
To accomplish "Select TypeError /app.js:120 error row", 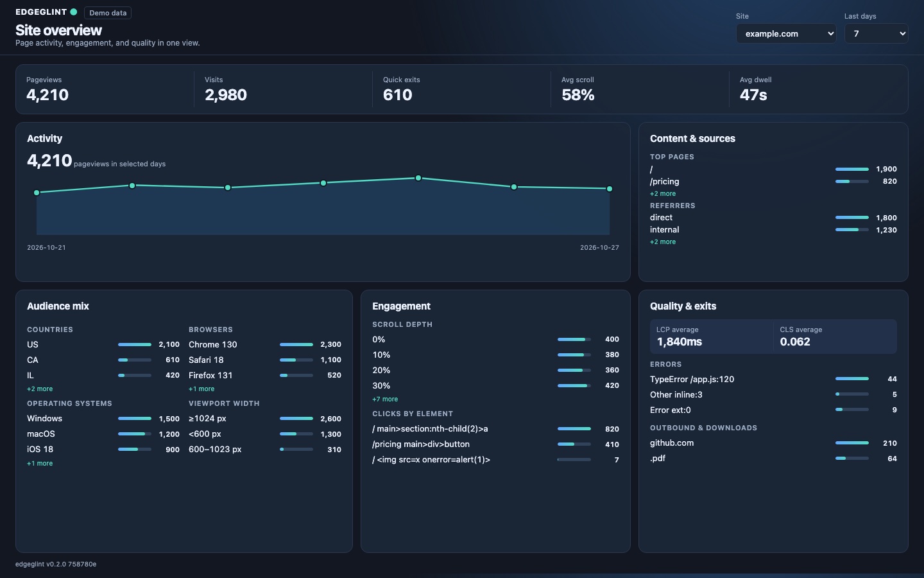I will [773, 379].
